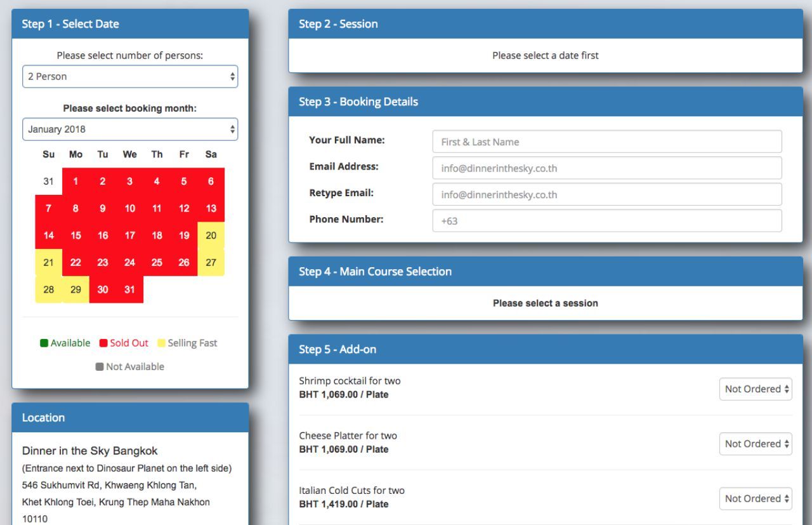812x525 pixels.
Task: Focus the Phone Number input
Action: [606, 221]
